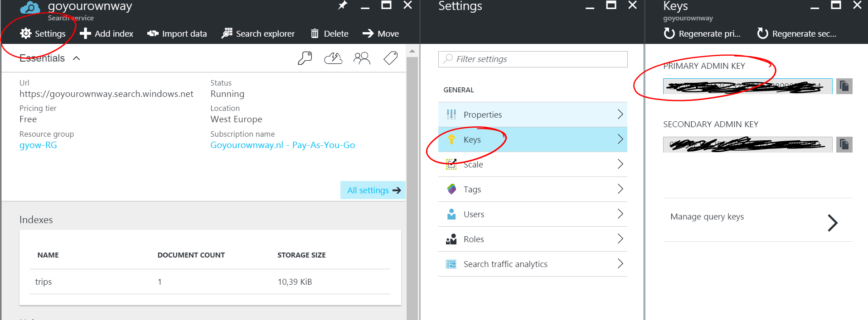Screen dimensions: 868x320
Task: Click the secondary admin key field
Action: 747,144
